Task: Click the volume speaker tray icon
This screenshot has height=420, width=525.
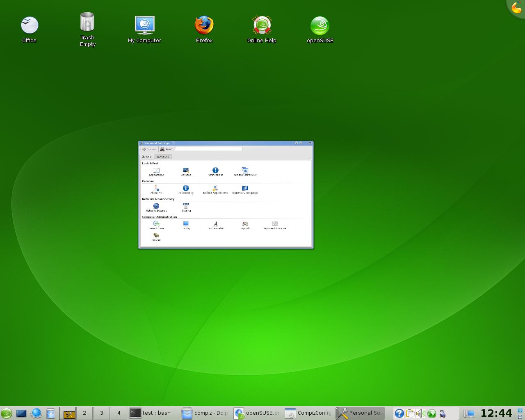Action: (420, 413)
